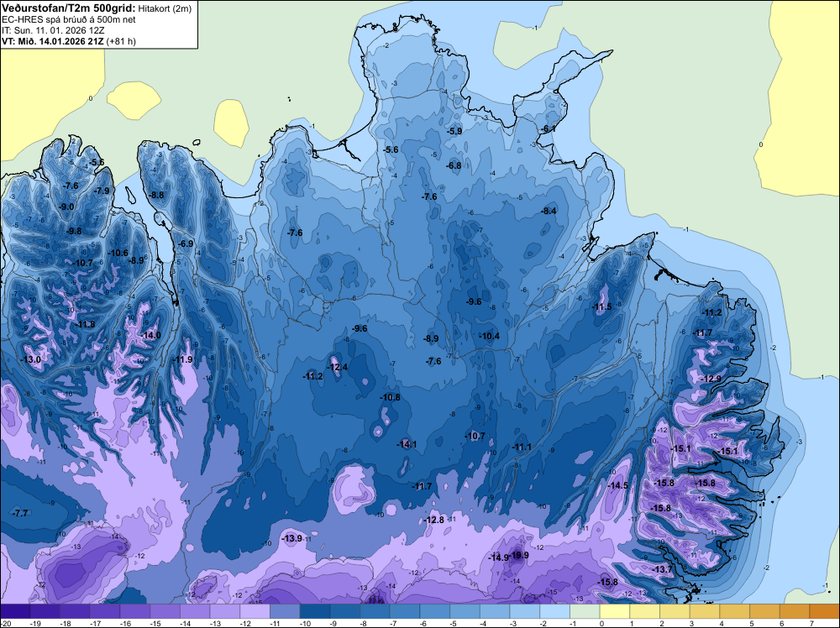840x628 pixels.
Task: Click the orange scale swatch between 6 and 7
Action: click(x=795, y=611)
